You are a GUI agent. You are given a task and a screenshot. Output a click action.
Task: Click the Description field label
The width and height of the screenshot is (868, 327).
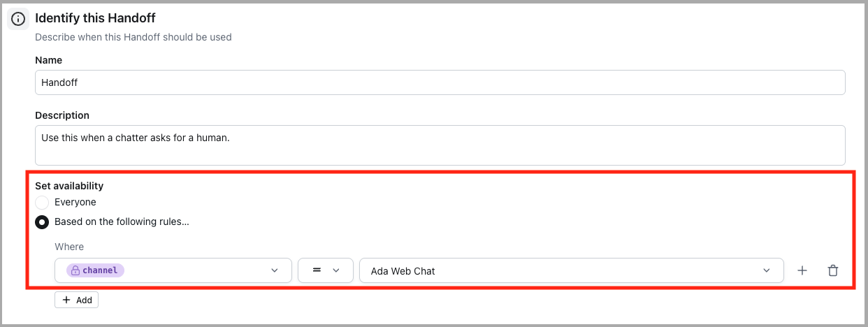(x=62, y=115)
